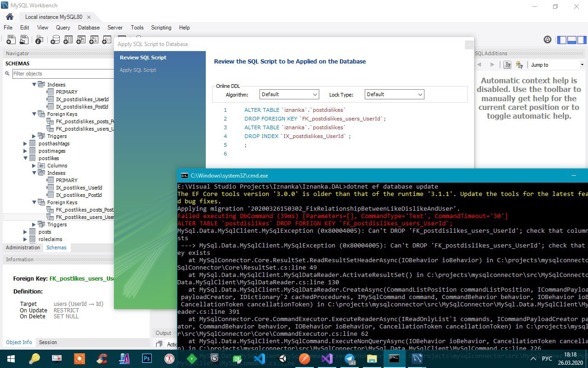Open the Windows Start menu

(11, 359)
